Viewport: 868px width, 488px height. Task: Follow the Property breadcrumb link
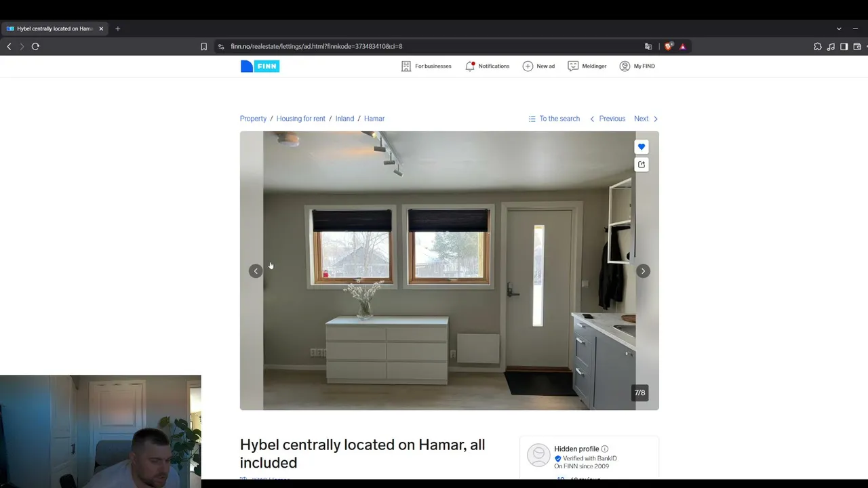(253, 119)
